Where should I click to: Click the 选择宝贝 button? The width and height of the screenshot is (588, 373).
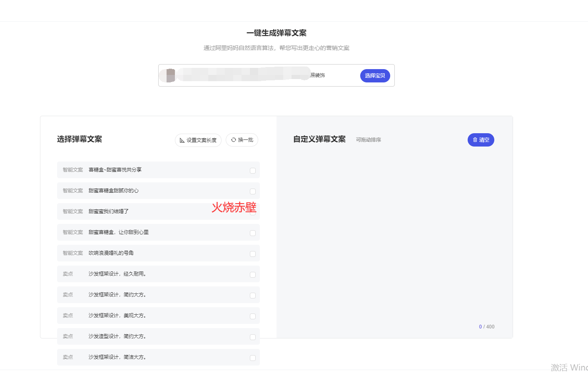point(375,76)
